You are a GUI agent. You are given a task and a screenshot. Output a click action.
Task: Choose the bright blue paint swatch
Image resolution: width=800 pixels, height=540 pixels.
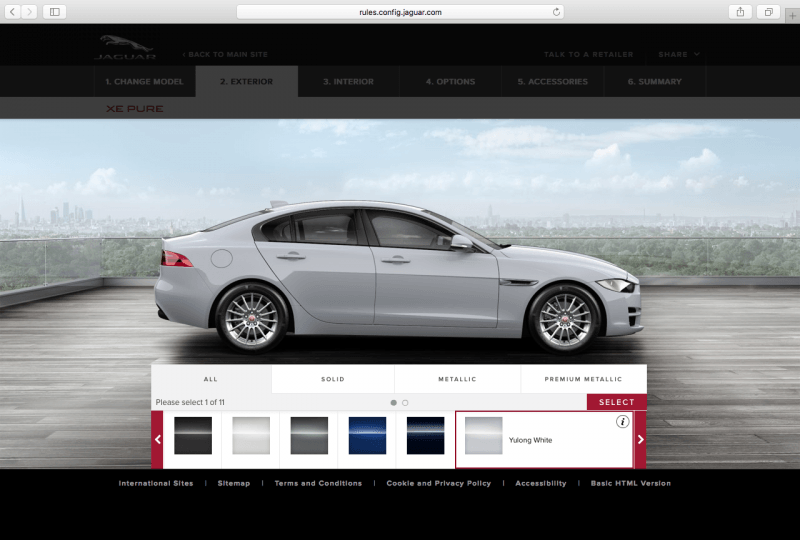click(x=367, y=435)
